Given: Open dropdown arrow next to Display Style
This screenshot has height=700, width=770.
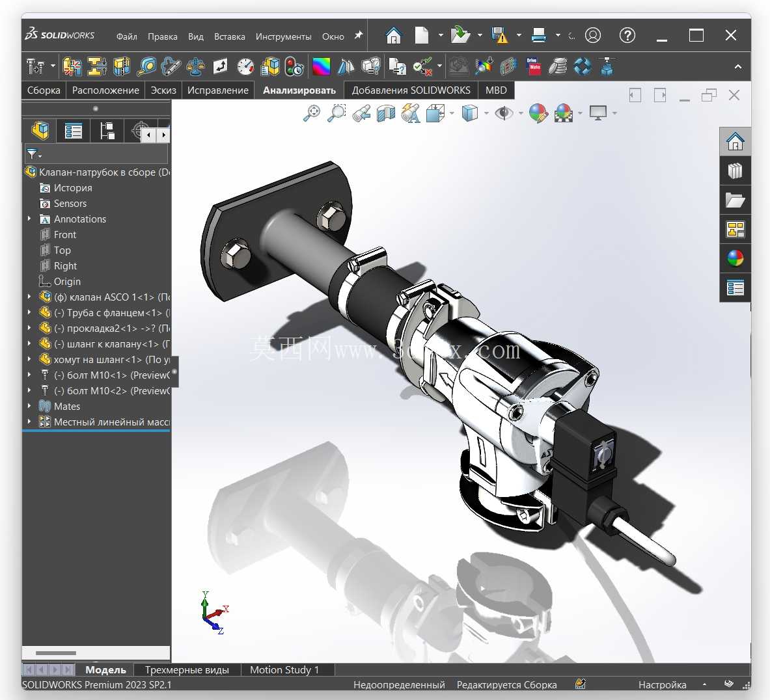Looking at the screenshot, I should pos(486,113).
